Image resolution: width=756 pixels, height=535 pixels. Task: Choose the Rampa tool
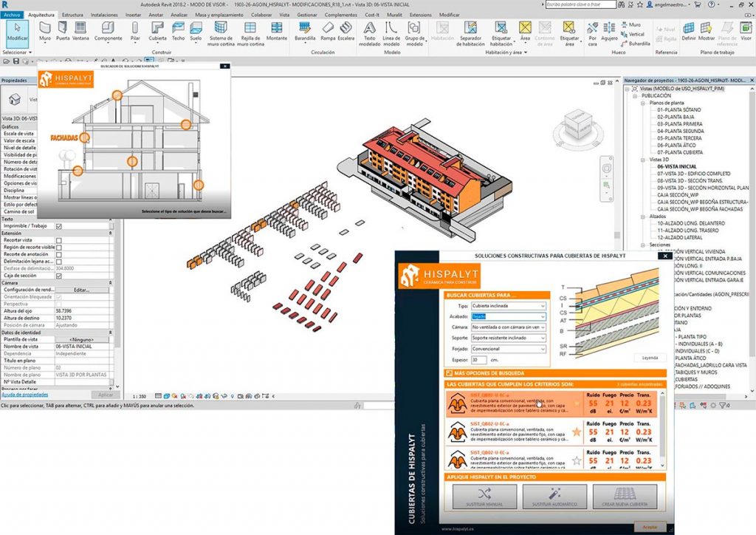(328, 31)
